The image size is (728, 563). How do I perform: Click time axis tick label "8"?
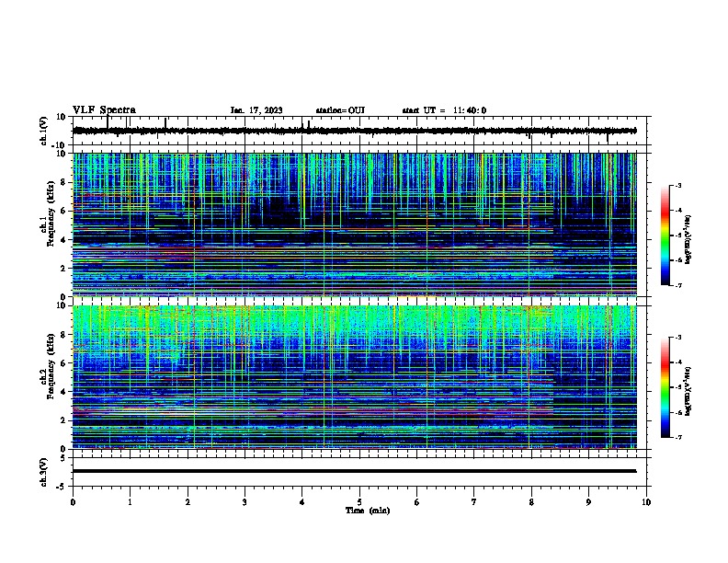(531, 502)
